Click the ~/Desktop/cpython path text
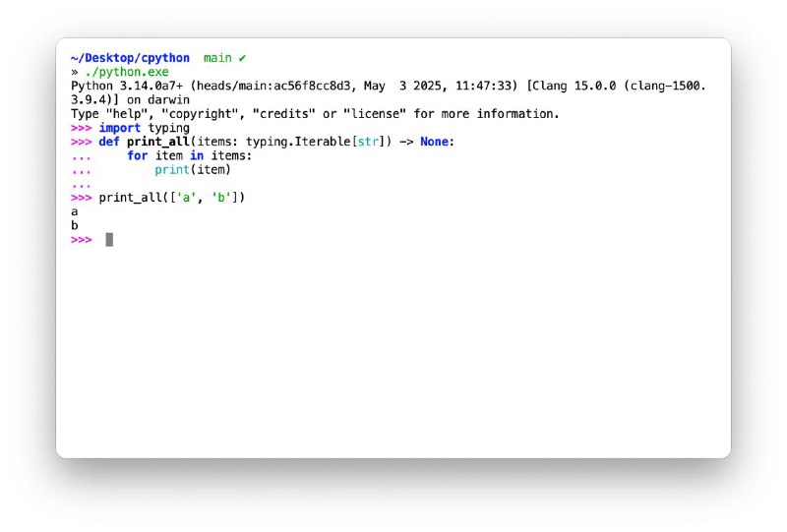 point(130,58)
